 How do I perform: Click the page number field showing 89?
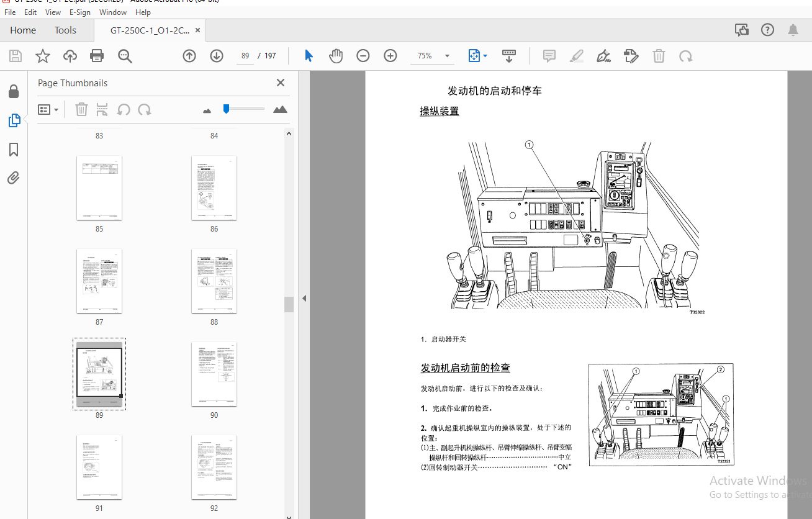pos(245,56)
